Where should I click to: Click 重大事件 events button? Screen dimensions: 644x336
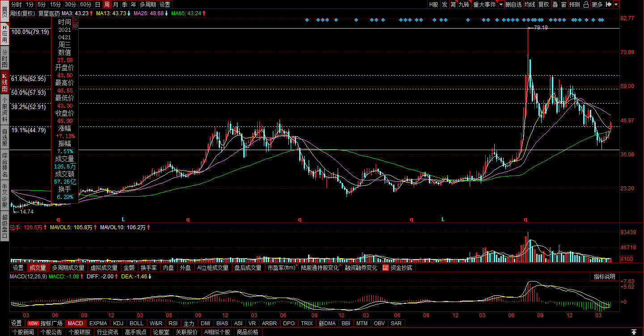click(x=485, y=4)
